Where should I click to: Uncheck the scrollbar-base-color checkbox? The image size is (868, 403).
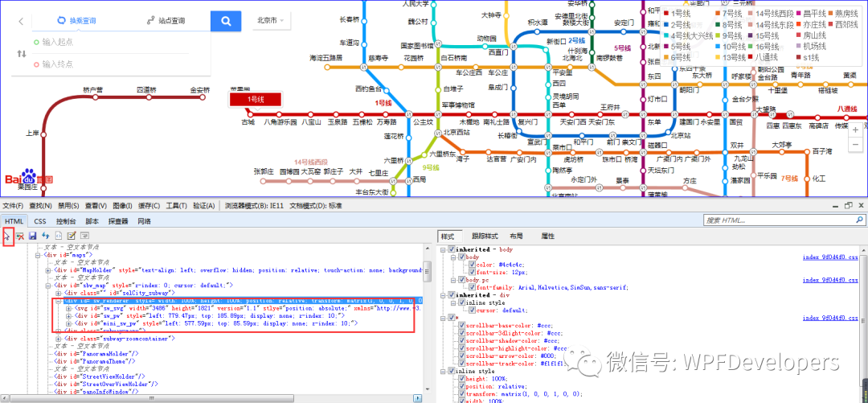point(461,326)
